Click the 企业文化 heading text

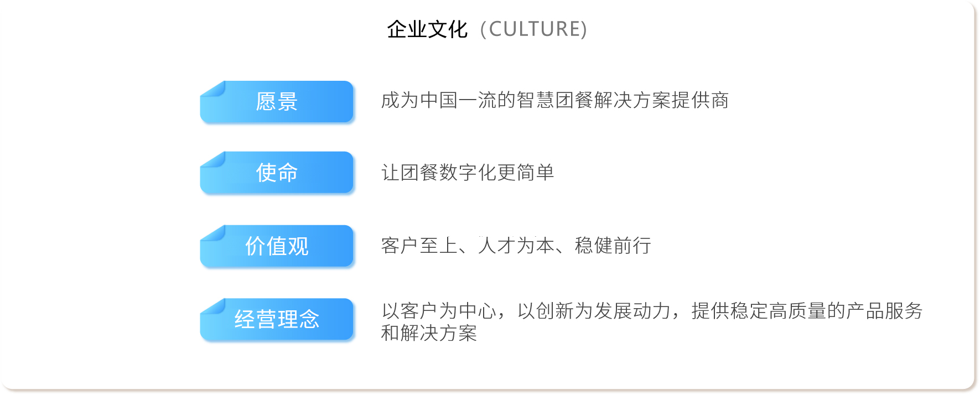click(x=427, y=29)
